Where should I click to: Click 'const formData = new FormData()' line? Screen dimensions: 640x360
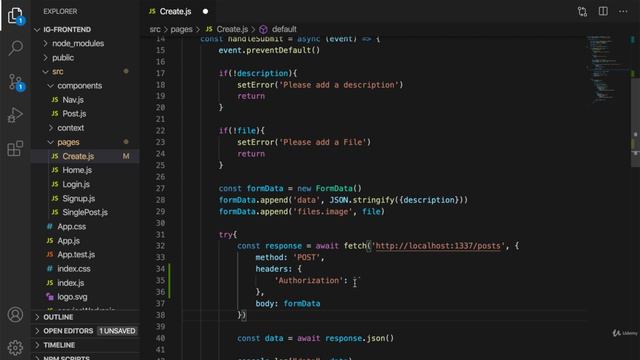[x=290, y=189]
